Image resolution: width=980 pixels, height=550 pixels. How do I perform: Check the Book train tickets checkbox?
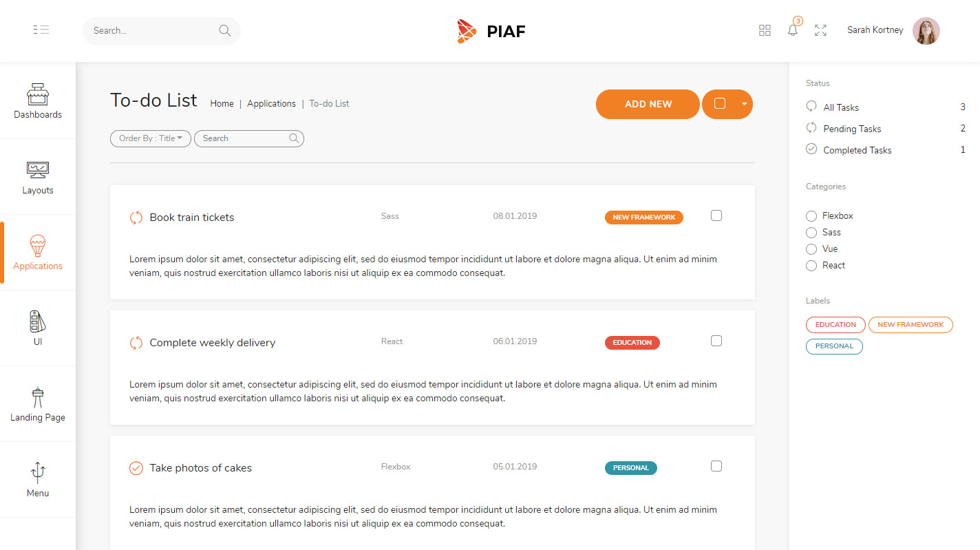point(716,215)
